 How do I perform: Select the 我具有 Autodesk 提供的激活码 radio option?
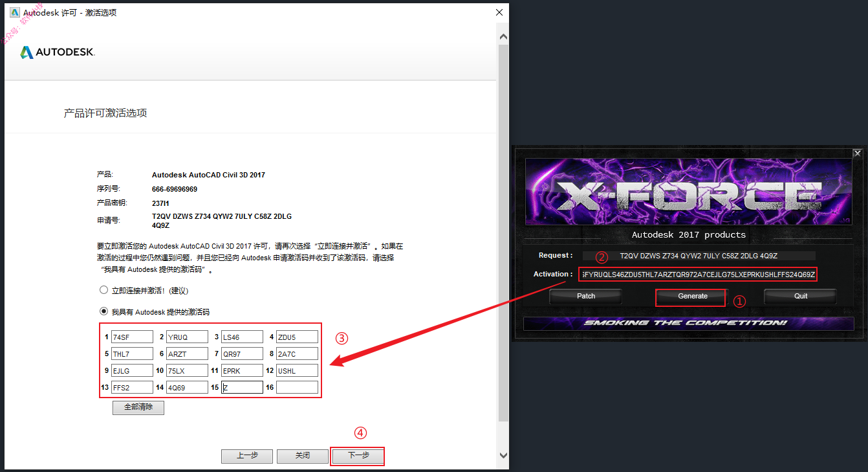[103, 311]
